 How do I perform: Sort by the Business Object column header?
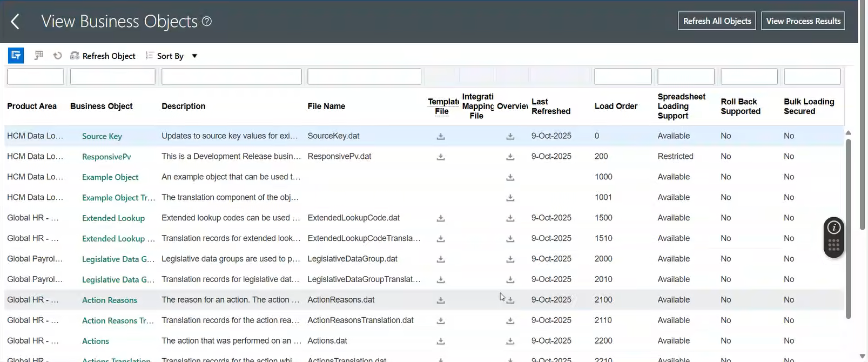coord(102,106)
